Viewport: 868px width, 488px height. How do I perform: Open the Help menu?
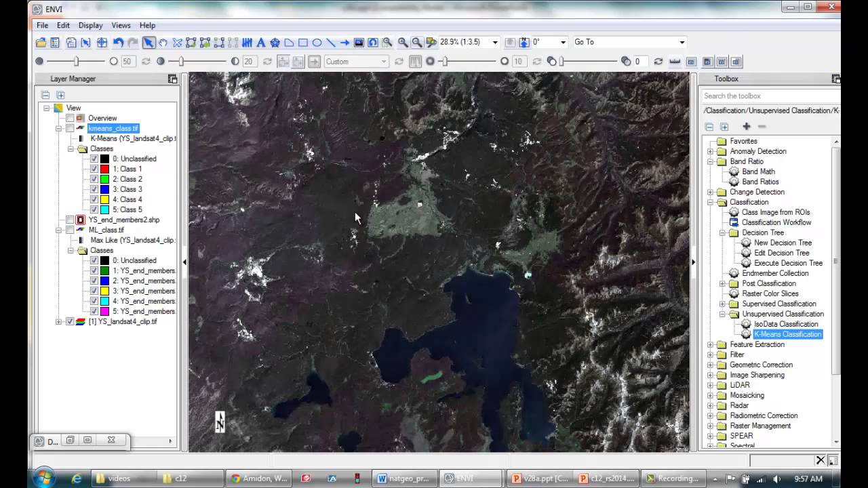tap(147, 25)
